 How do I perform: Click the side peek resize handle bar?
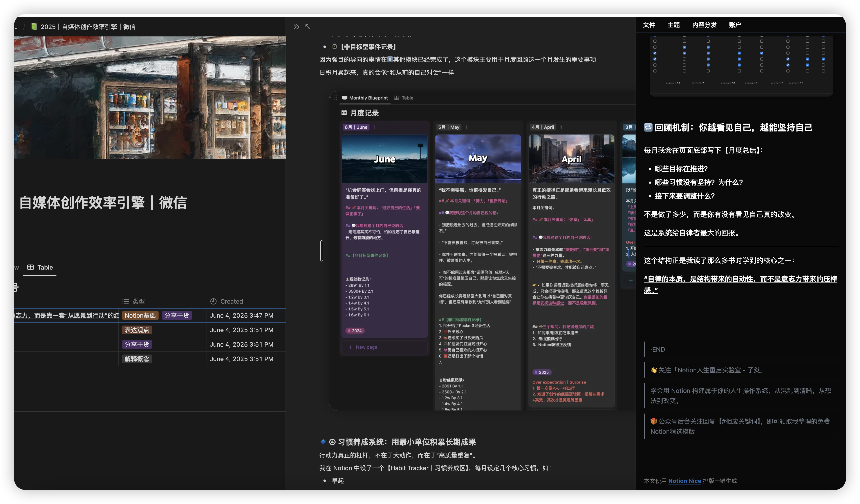pyautogui.click(x=322, y=251)
